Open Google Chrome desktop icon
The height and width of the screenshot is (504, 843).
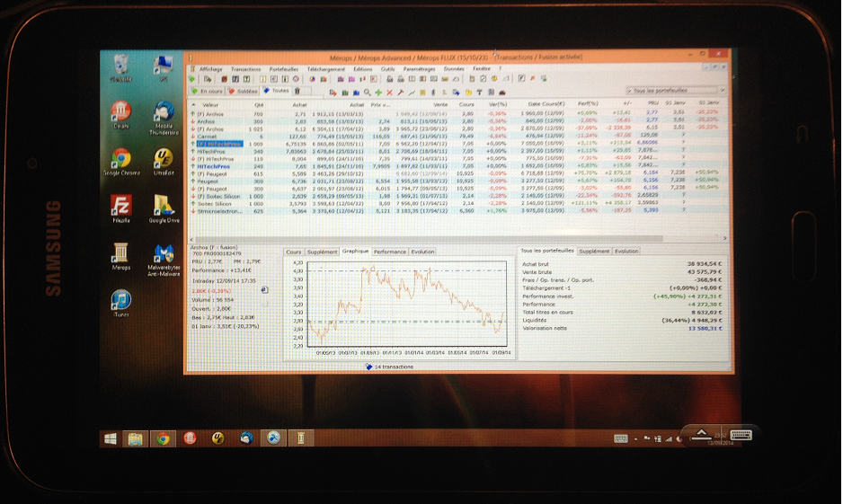tap(121, 163)
